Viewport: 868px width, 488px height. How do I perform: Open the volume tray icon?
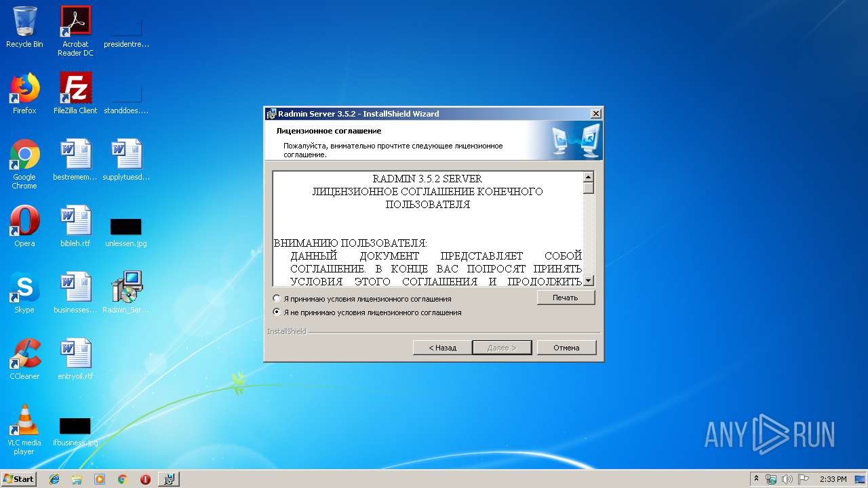pyautogui.click(x=787, y=479)
